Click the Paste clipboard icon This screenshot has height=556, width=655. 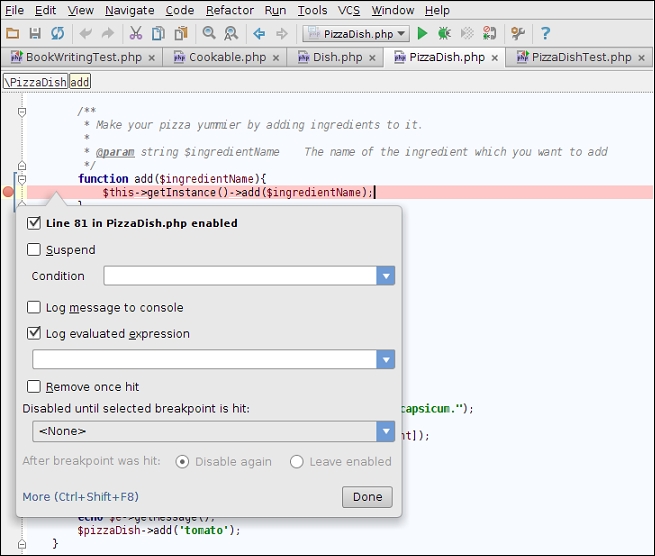pos(181,33)
